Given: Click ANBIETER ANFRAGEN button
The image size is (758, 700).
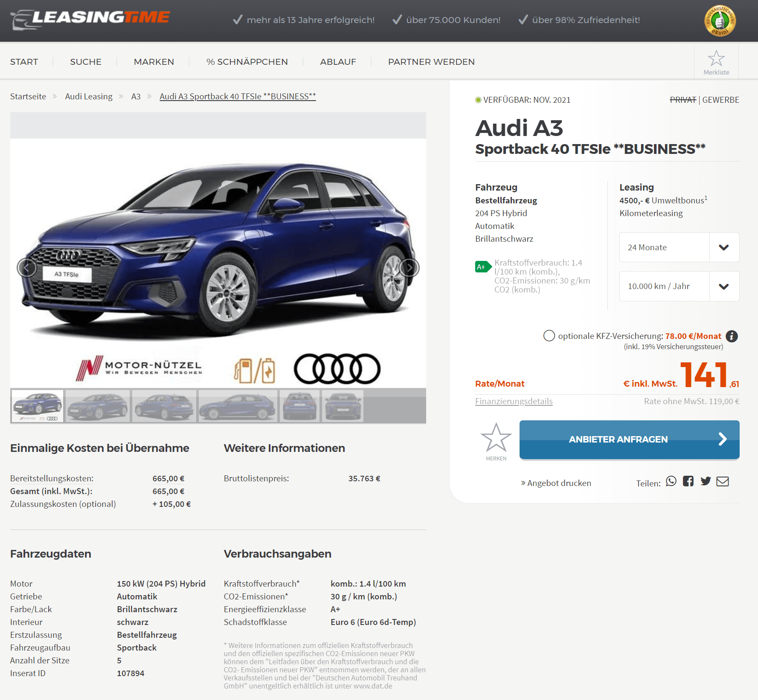Looking at the screenshot, I should 629,440.
